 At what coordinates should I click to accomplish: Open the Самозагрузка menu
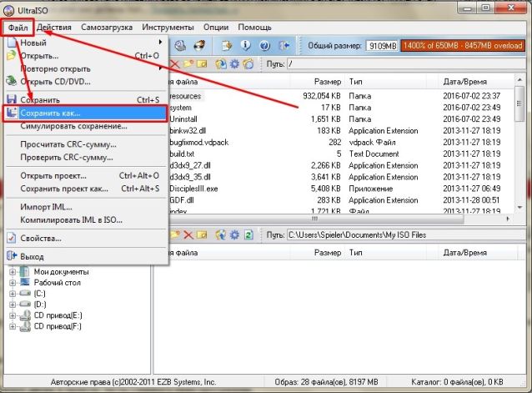point(107,28)
